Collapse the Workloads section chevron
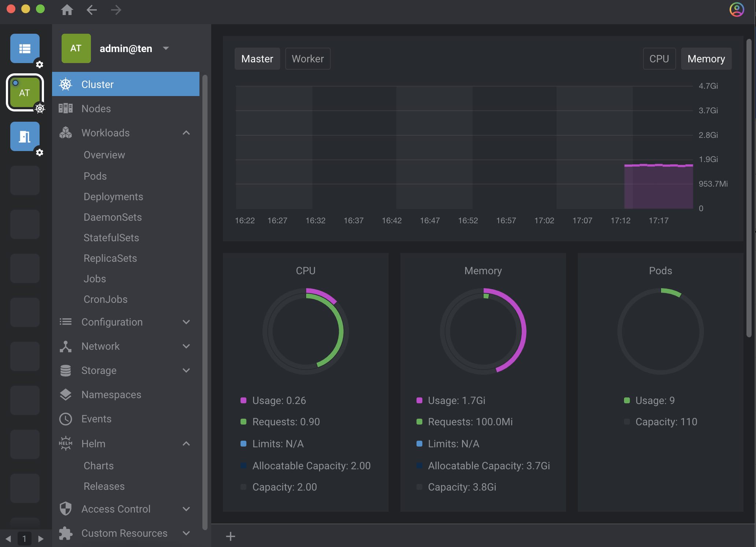The height and width of the screenshot is (547, 756). pyautogui.click(x=186, y=133)
